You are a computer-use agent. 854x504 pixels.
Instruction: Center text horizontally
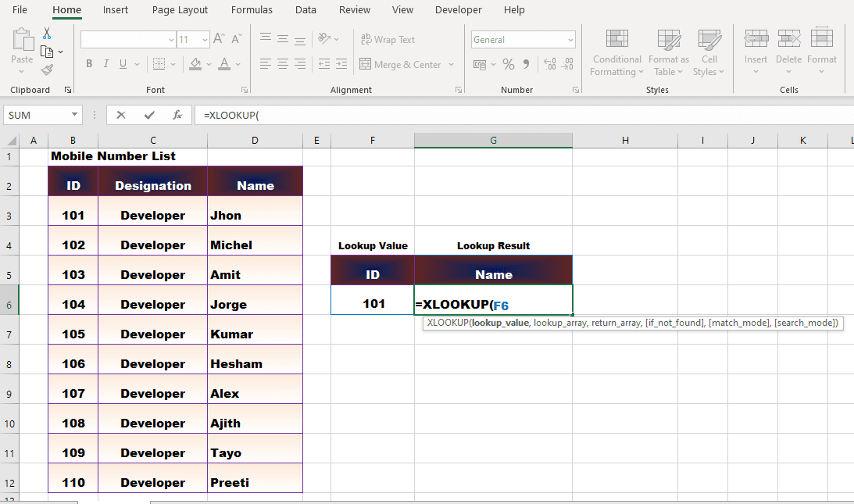[283, 64]
